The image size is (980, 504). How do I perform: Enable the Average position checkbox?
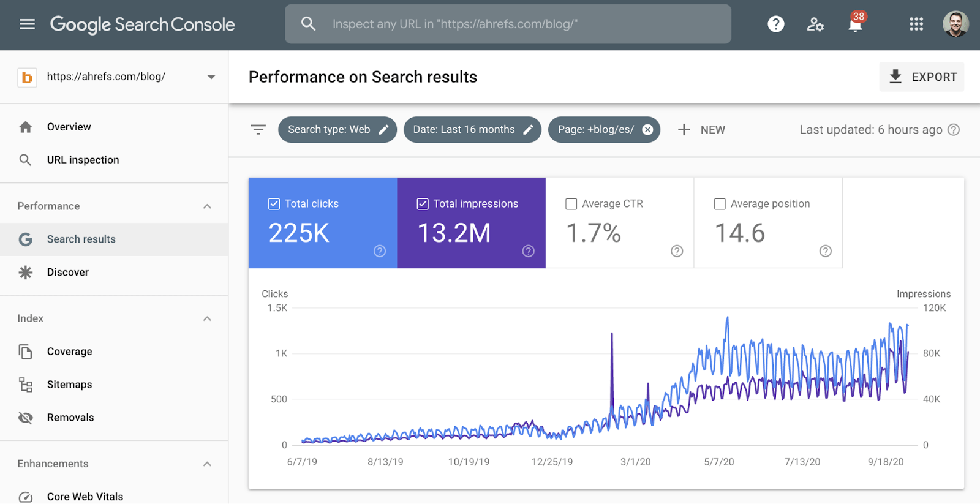[720, 204]
